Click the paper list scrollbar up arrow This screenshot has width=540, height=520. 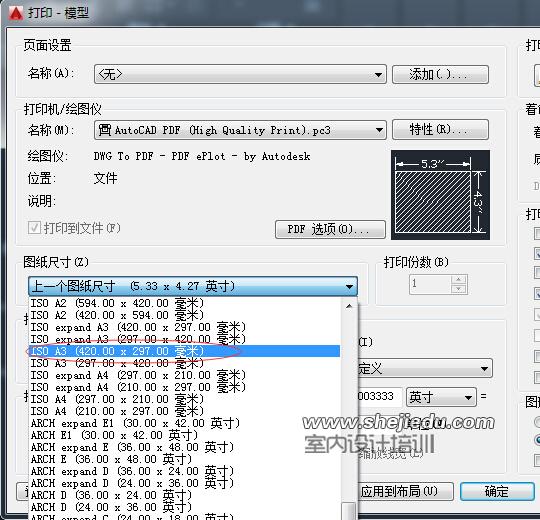pos(349,305)
